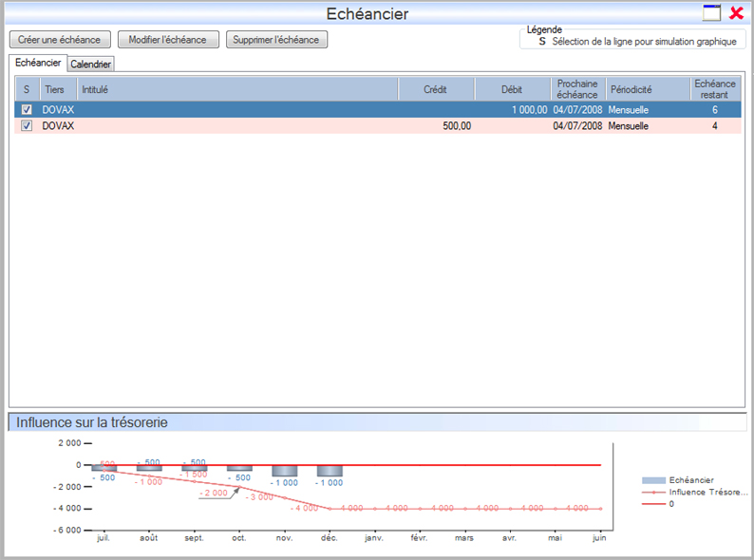
Task: Click Modifier l'échéance button
Action: (168, 40)
